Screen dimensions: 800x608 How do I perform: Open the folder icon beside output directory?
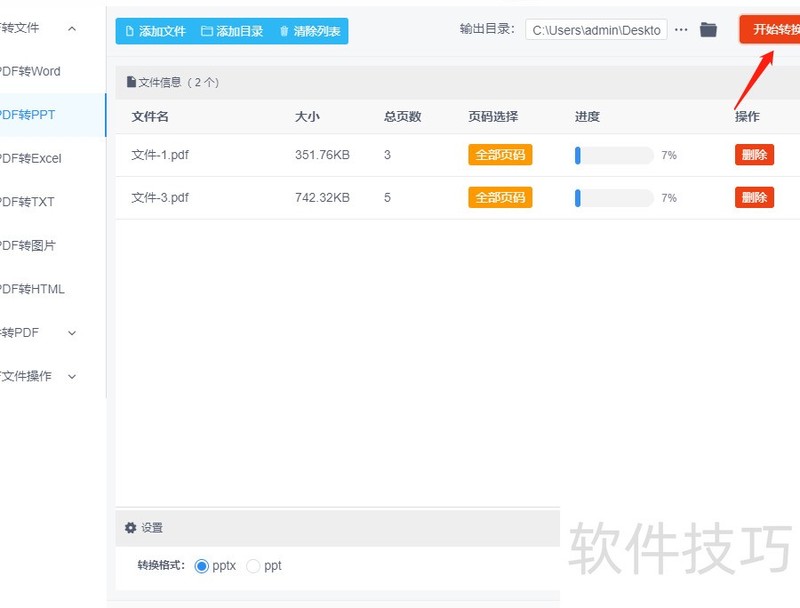coord(708,30)
